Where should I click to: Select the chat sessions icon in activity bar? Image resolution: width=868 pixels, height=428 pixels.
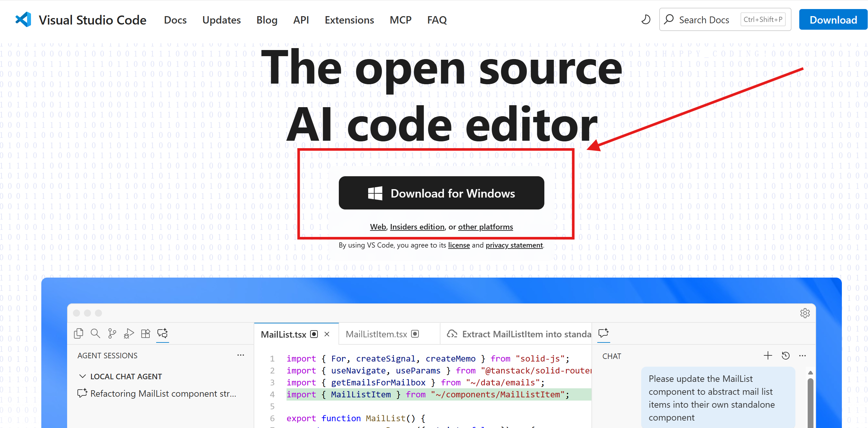point(162,334)
